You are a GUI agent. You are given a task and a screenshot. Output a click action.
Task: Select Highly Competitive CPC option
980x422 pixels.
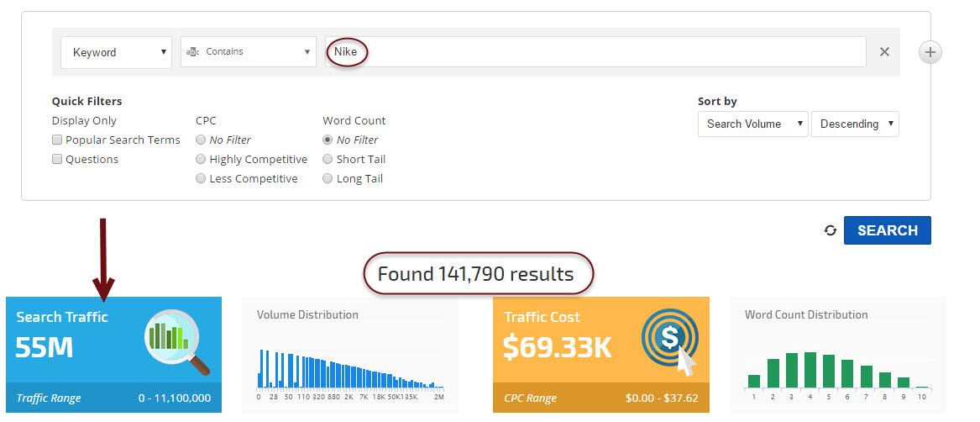[201, 160]
